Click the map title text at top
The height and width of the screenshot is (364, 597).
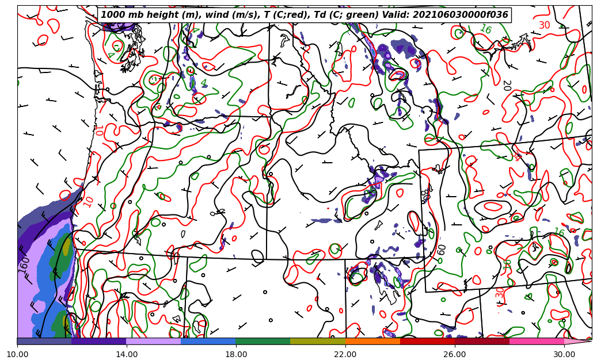305,15
